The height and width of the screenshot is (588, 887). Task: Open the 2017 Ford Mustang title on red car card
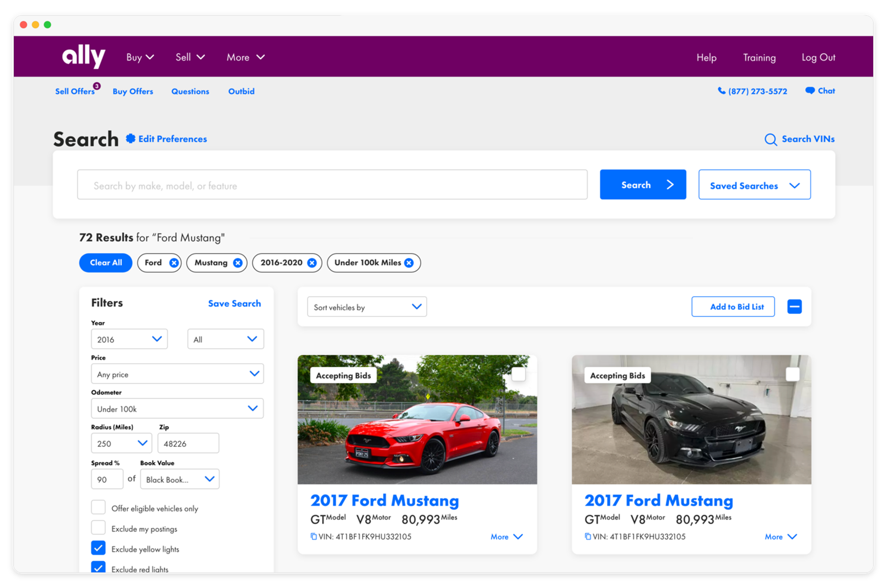[x=385, y=501]
